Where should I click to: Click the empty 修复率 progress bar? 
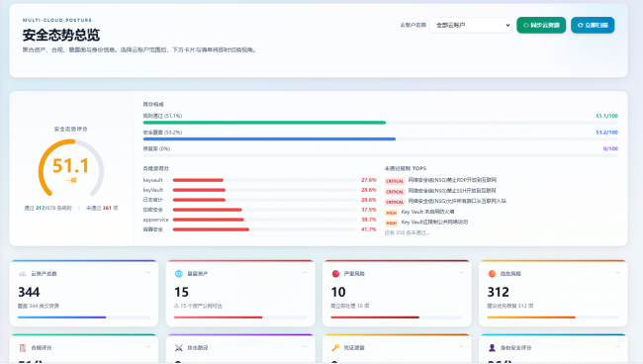pos(380,155)
